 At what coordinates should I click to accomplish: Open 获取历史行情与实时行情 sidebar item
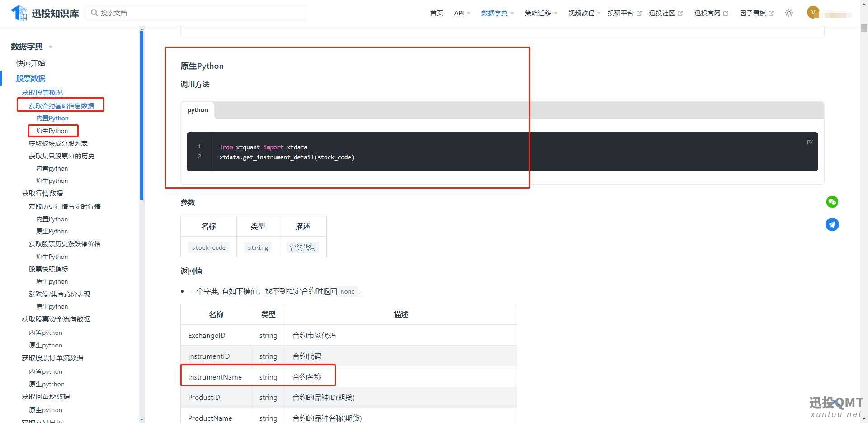point(65,207)
